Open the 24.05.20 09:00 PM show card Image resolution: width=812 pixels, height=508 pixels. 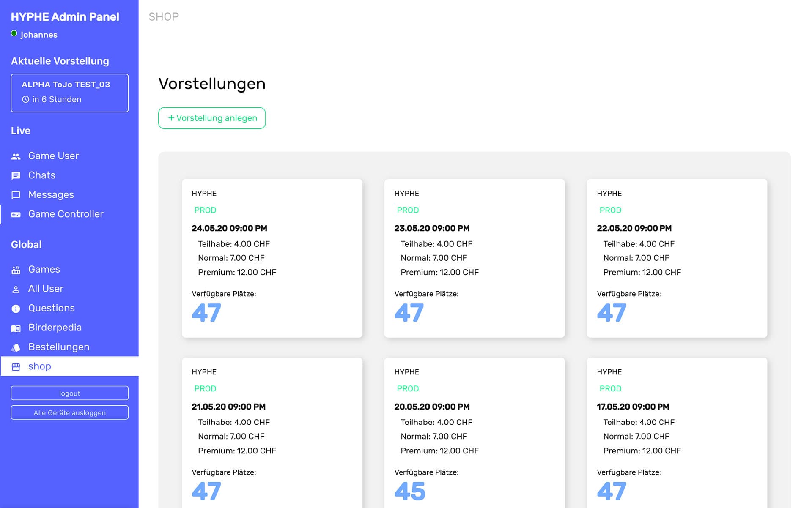click(272, 258)
